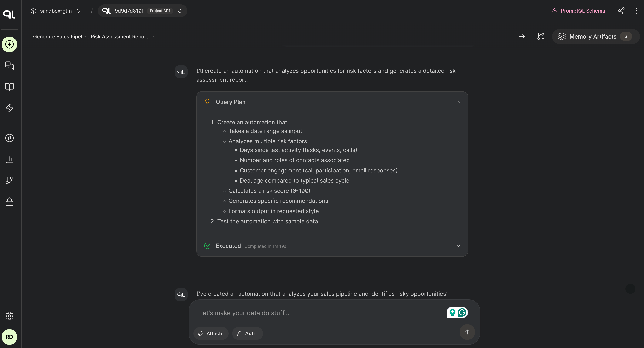This screenshot has height=348, width=644.
Task: Open the chat threads icon in the sidebar
Action: (9, 66)
